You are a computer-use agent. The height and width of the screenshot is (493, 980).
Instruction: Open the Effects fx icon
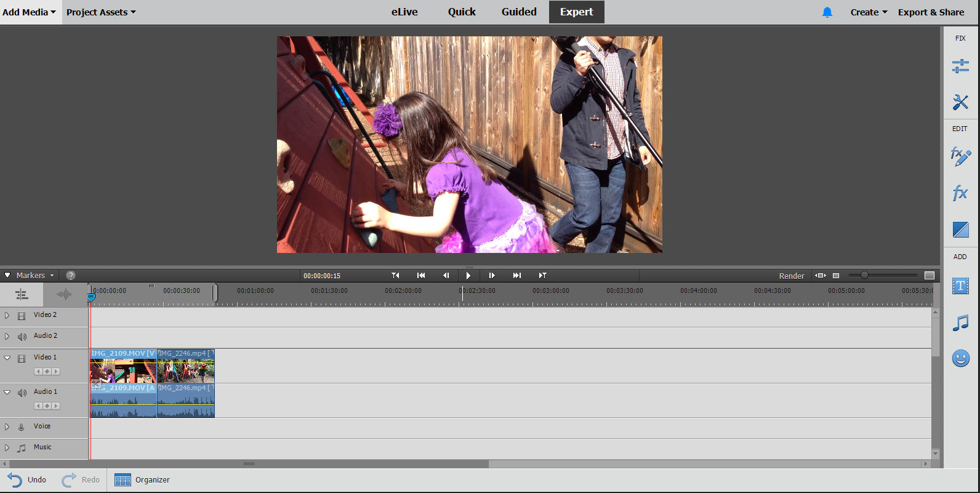click(960, 193)
